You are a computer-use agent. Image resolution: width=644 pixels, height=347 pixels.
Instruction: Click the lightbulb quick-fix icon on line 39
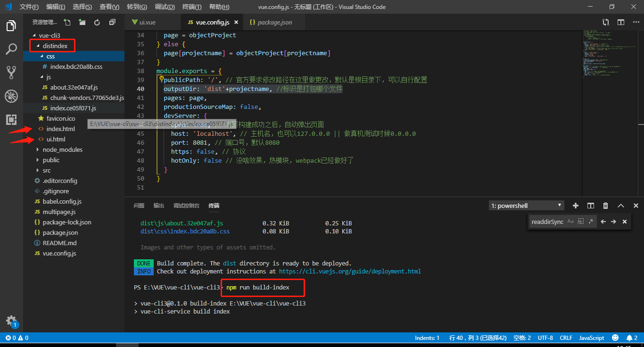tap(161, 80)
